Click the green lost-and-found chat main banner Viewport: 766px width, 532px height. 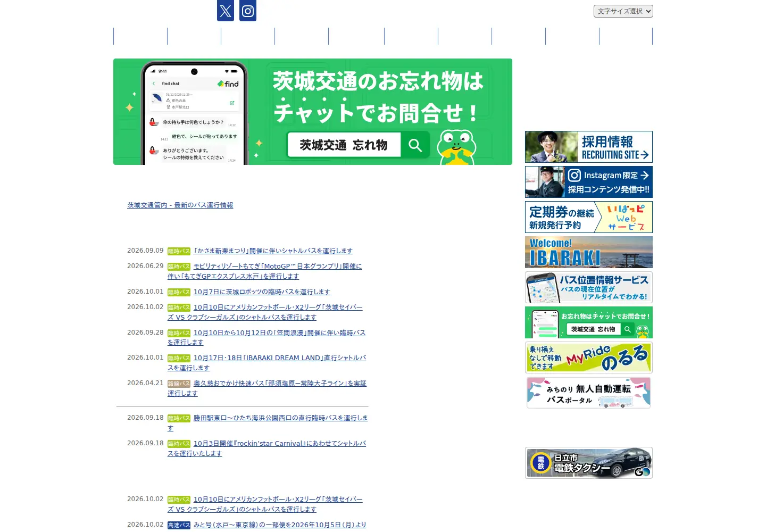pos(313,112)
